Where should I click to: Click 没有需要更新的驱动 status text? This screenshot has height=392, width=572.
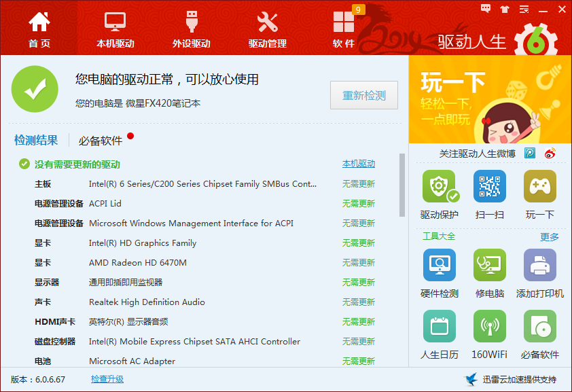coord(77,164)
